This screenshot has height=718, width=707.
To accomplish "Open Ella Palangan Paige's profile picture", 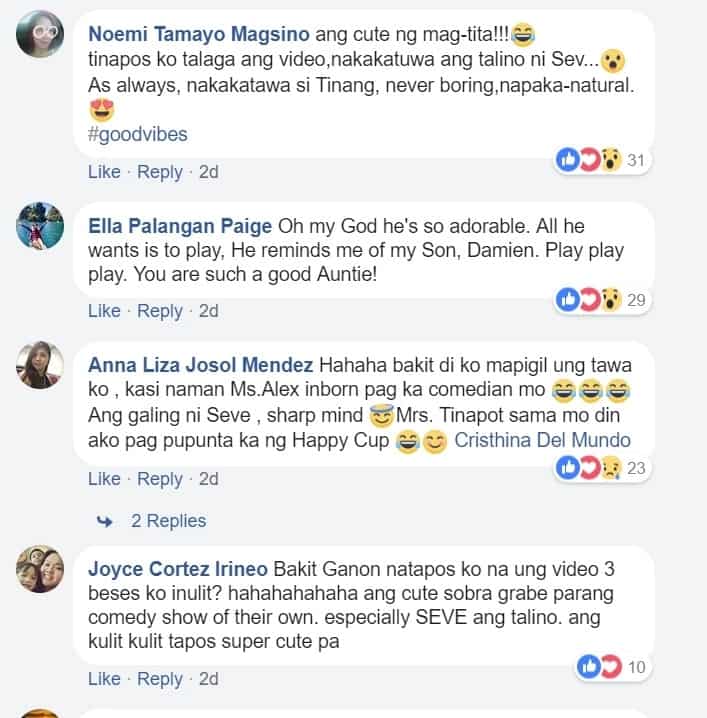I will (40, 226).
